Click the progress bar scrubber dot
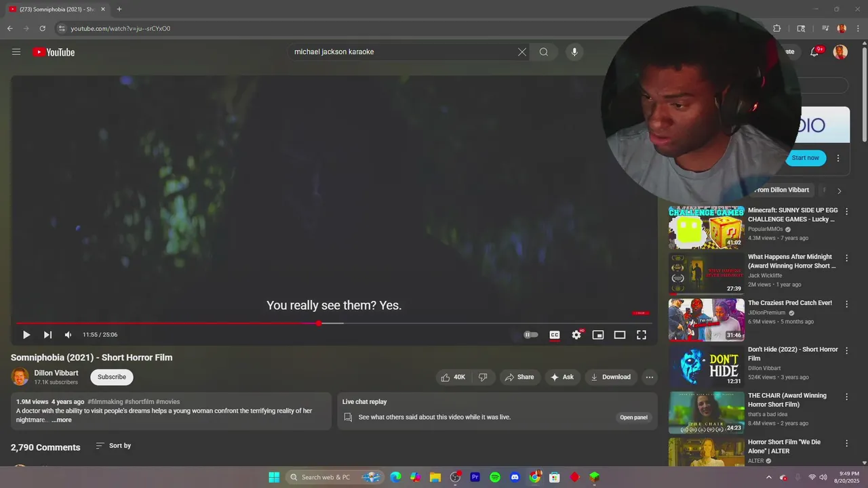Screen dimensions: 868x488 (x=319, y=323)
